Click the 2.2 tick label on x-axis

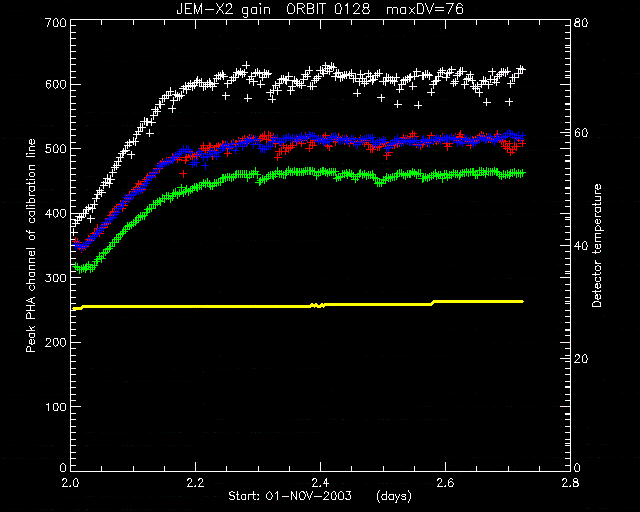tap(196, 483)
